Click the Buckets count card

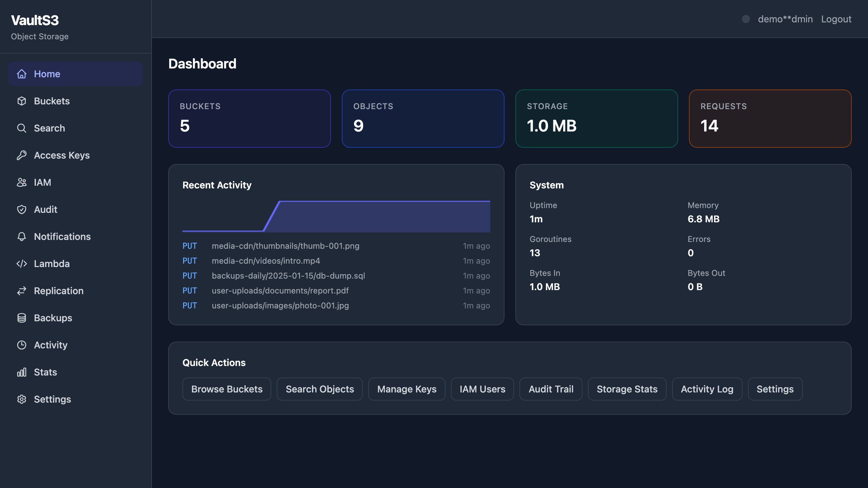(x=250, y=119)
